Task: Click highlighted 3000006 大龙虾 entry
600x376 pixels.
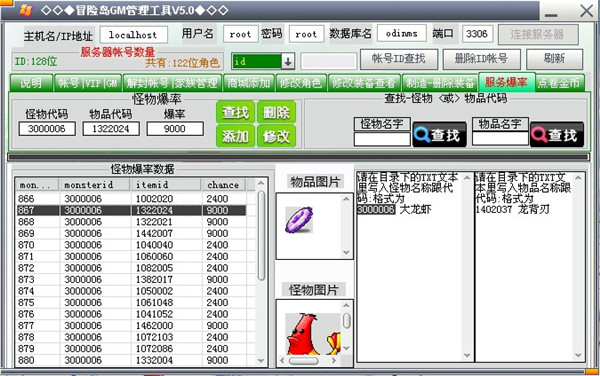Action: click(394, 210)
